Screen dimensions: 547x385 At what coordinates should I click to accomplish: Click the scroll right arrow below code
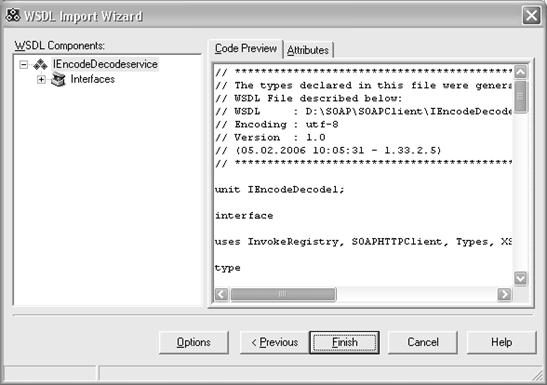click(504, 294)
